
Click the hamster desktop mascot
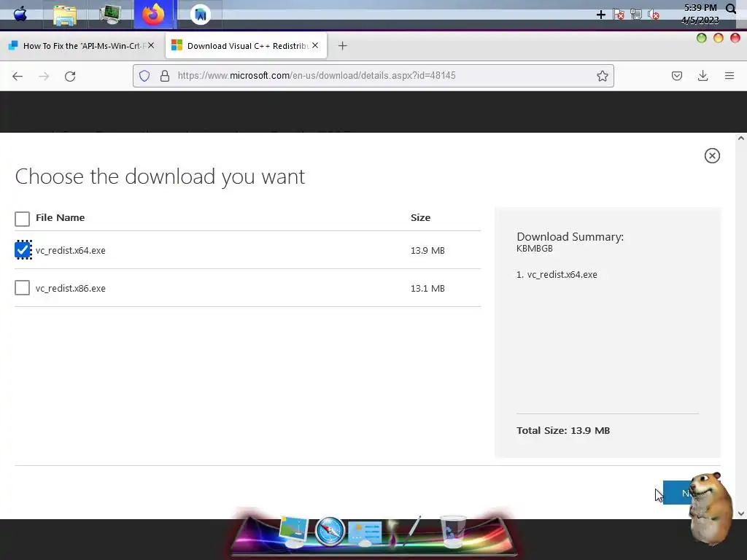(x=711, y=508)
